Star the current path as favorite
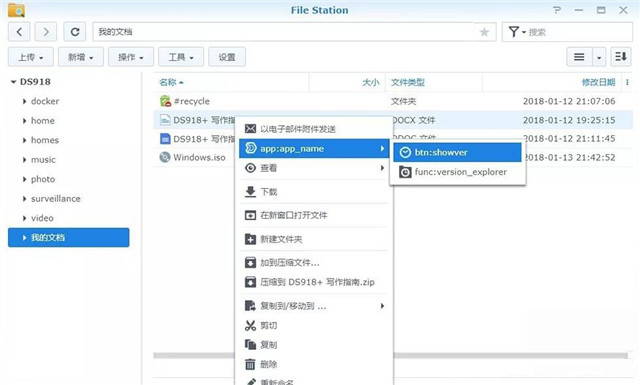 (484, 32)
